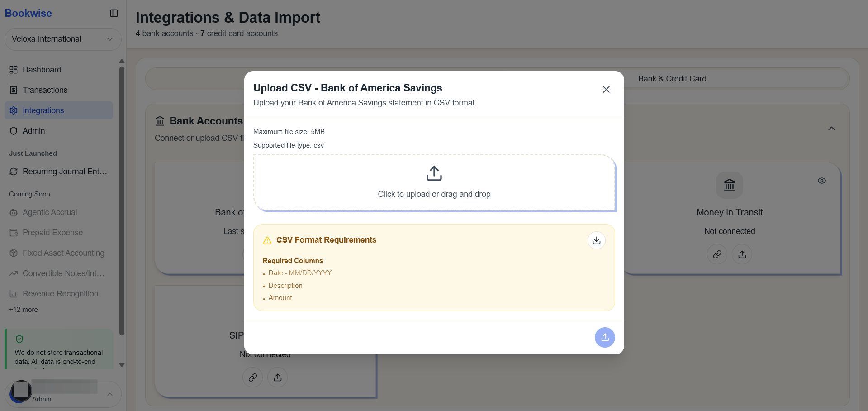
Task: Collapse the sidebar panel icon
Action: tap(114, 13)
